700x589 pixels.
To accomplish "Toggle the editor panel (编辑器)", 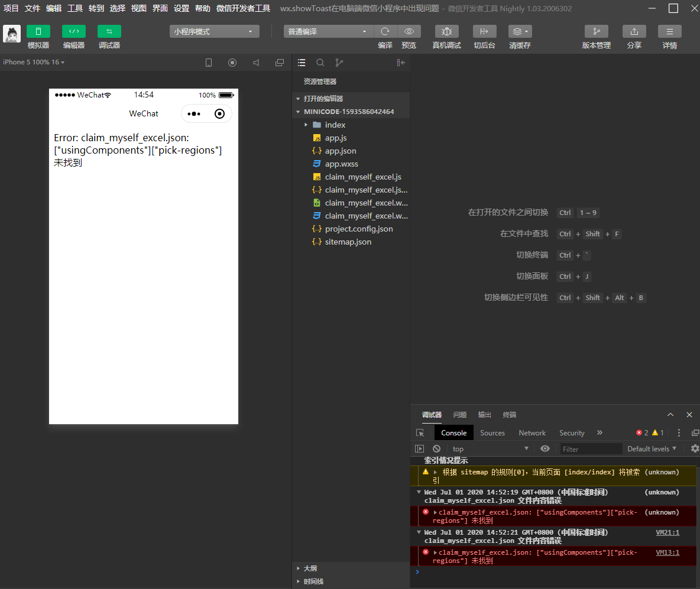I will click(74, 31).
